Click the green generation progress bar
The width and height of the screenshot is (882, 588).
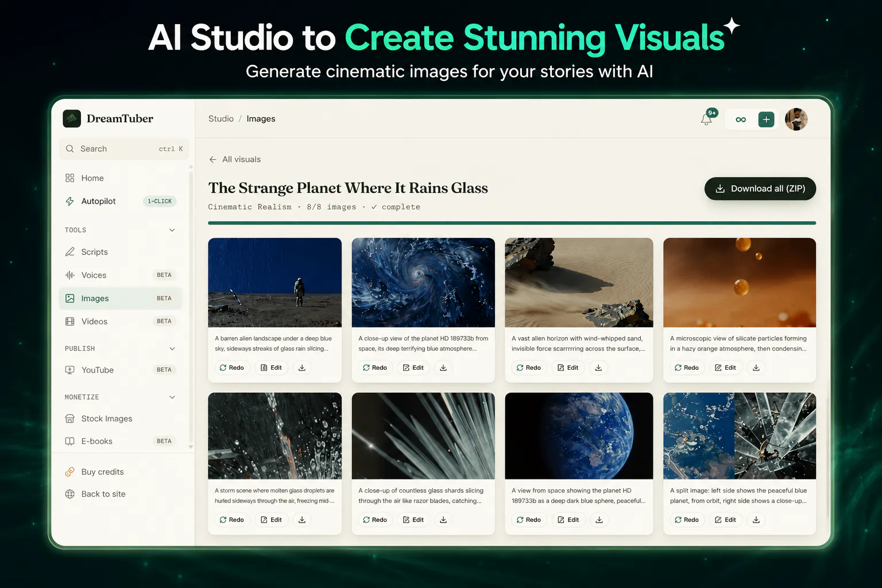click(x=512, y=223)
